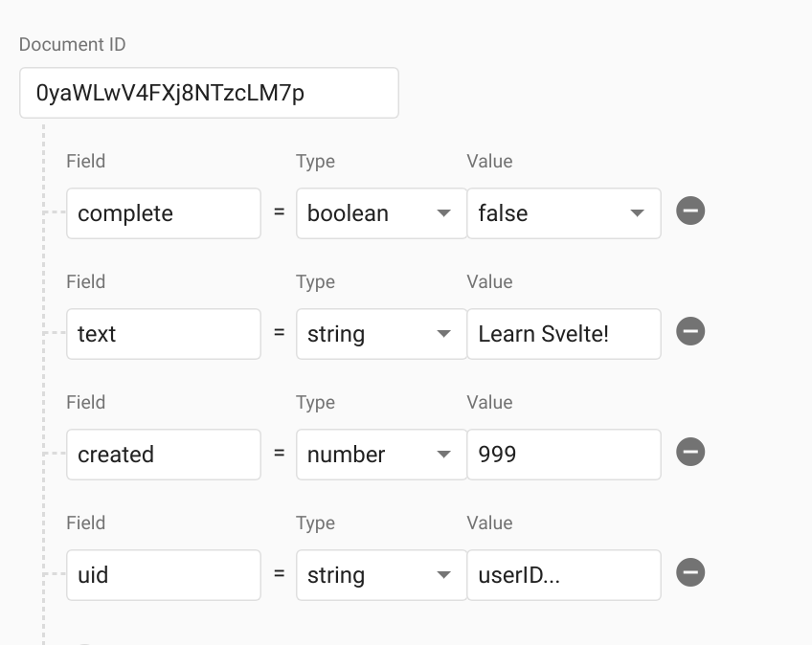Open the string type dropdown for uid
The image size is (812, 645).
click(x=381, y=574)
